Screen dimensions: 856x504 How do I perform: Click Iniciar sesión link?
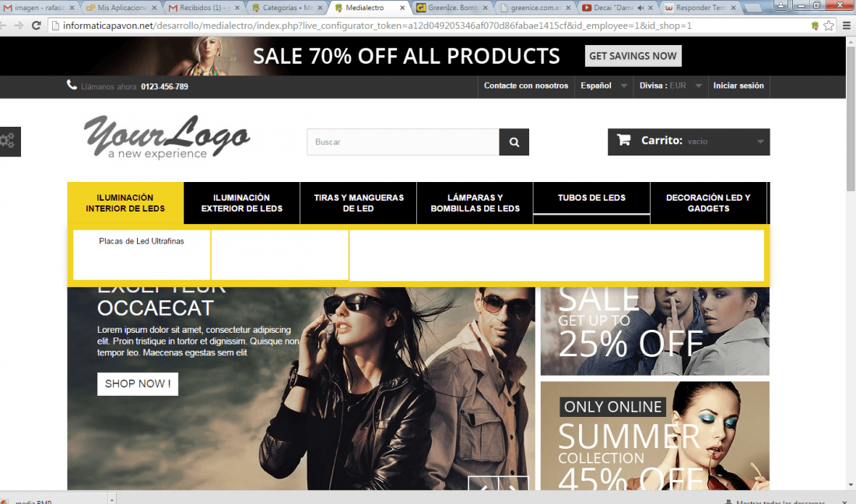pyautogui.click(x=738, y=86)
